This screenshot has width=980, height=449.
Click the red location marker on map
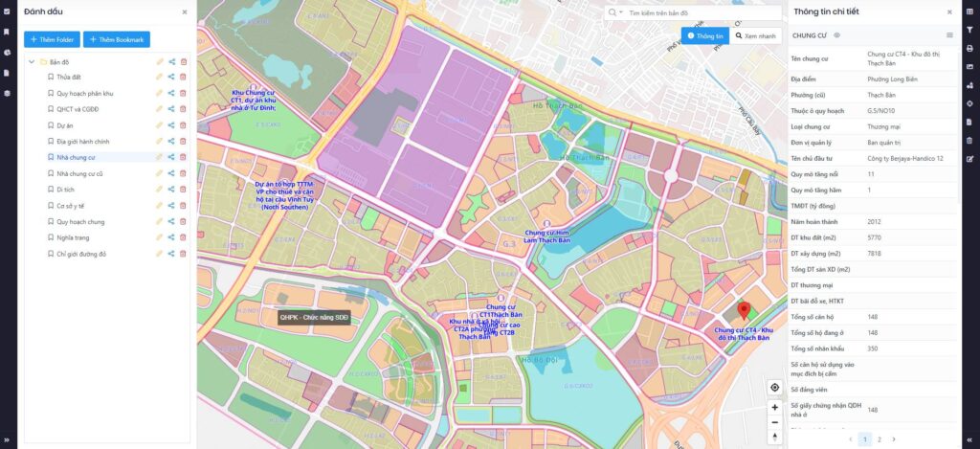pos(744,311)
